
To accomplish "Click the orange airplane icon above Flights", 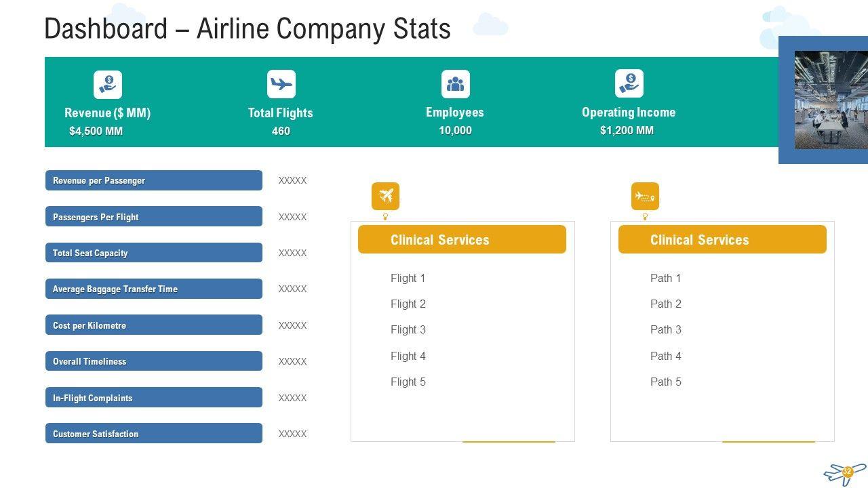I will click(386, 196).
